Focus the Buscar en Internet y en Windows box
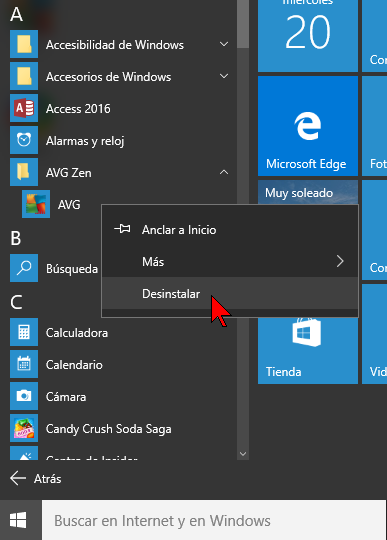This screenshot has width=387, height=540. point(214,520)
